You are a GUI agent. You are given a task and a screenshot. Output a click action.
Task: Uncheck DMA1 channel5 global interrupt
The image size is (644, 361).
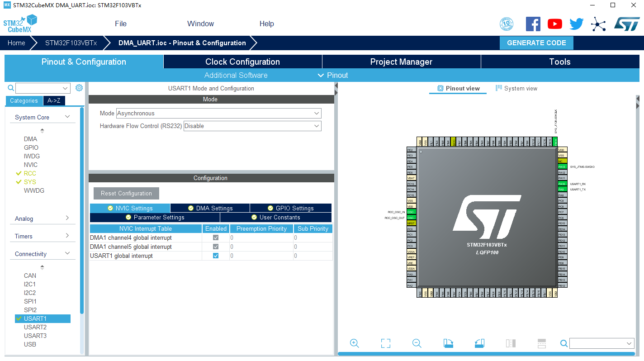click(216, 247)
